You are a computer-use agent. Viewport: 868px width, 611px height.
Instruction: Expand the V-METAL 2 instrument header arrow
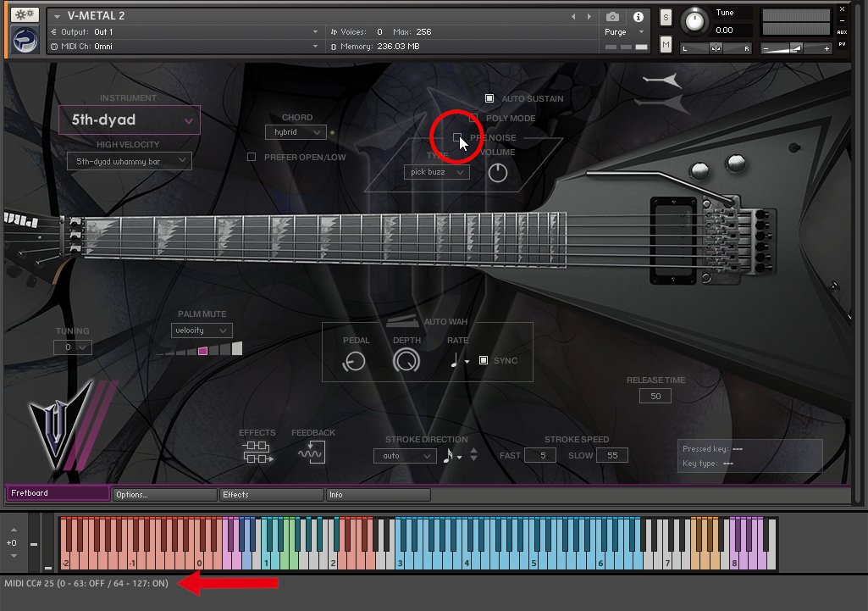coord(57,17)
